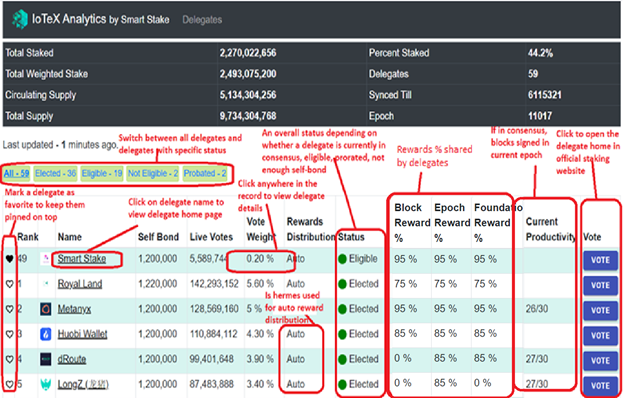The image size is (624, 398).
Task: Click Metanyx productivity value 26/30
Action: tap(536, 309)
